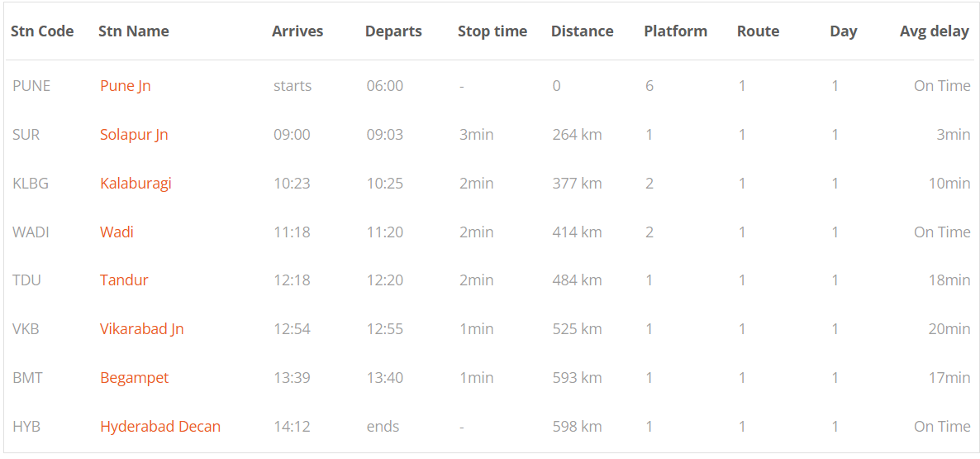Click the Avg delay column header
Viewport: 980px width, 459px height.
[935, 32]
